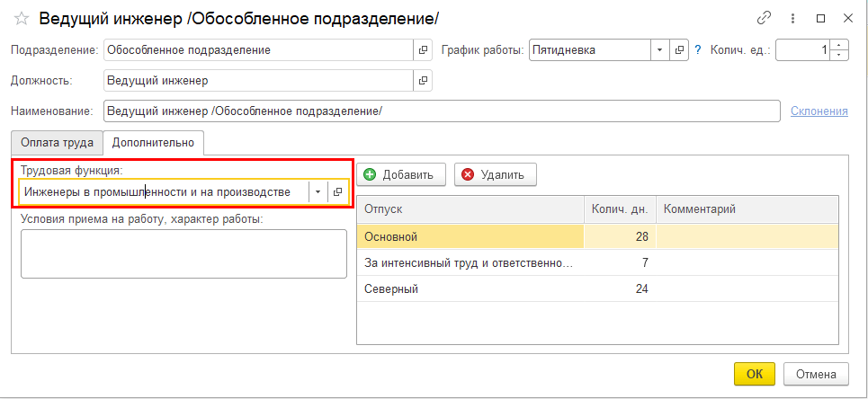Click the Добавить button
Screen dimensions: 868x399
(x=400, y=174)
